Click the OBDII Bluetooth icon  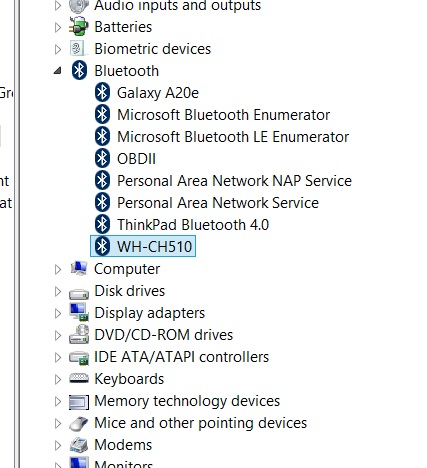[102, 159]
